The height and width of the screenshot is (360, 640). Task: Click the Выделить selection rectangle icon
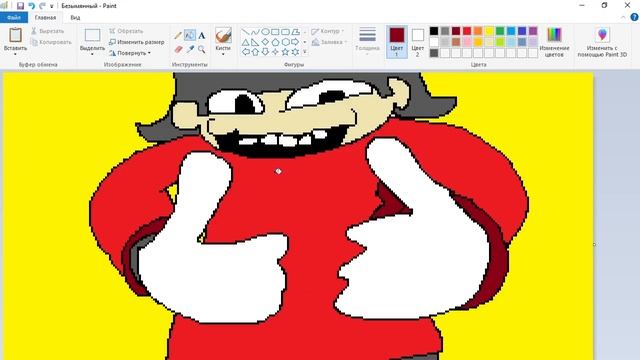[x=92, y=35]
